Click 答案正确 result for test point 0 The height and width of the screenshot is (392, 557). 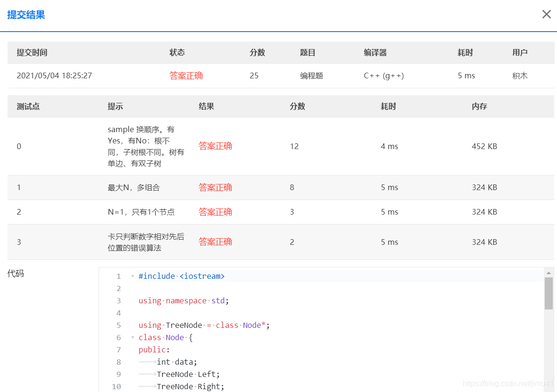[215, 146]
